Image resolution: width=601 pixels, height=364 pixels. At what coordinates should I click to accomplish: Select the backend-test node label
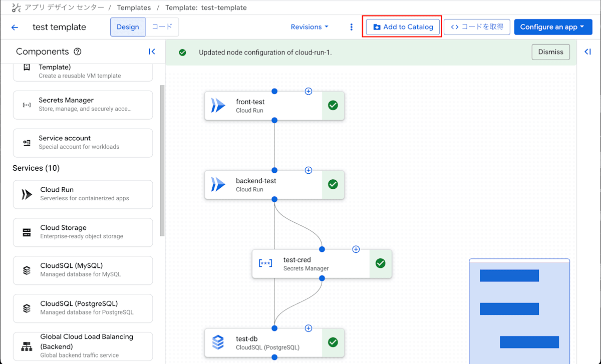[x=256, y=181]
